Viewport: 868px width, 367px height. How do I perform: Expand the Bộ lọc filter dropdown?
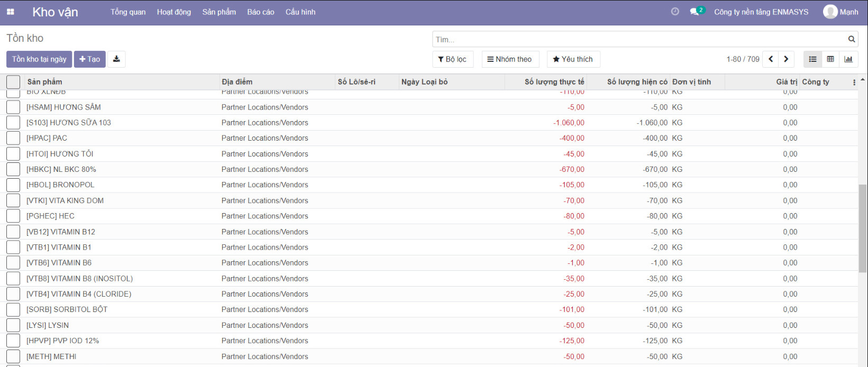pyautogui.click(x=452, y=59)
